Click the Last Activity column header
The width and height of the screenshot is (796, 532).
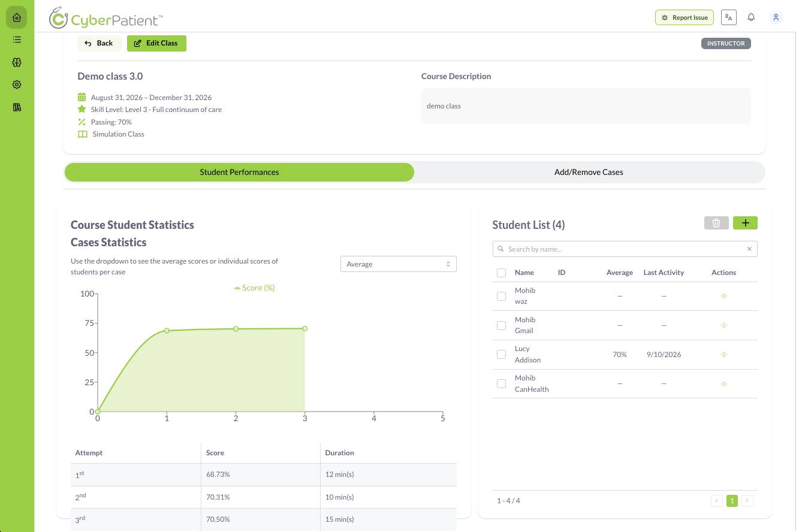(x=664, y=273)
